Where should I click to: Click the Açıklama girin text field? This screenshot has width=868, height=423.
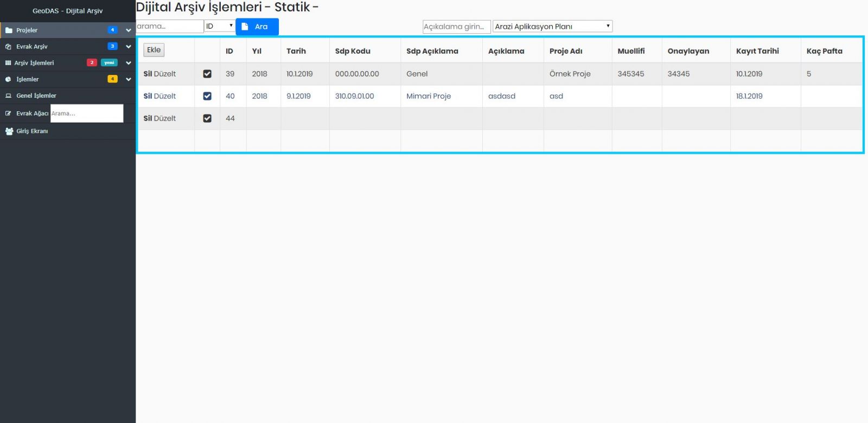[x=456, y=27]
